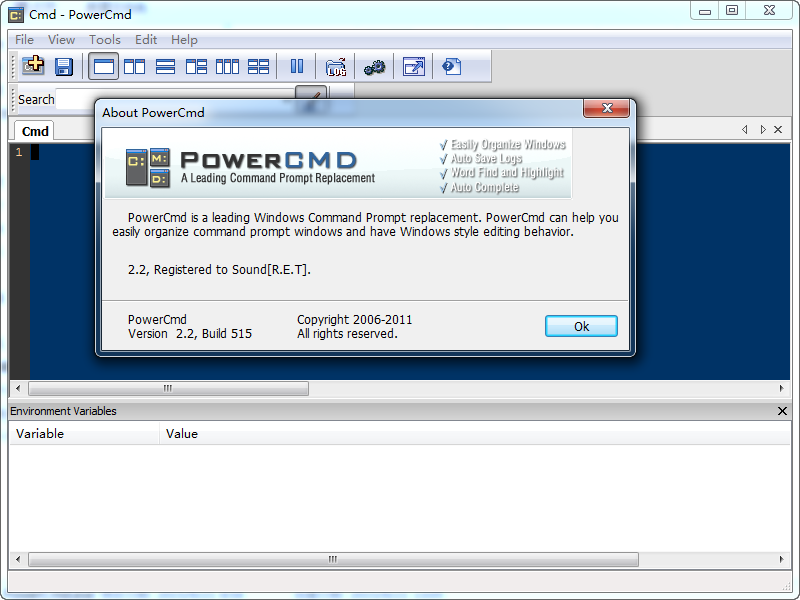Click the Search input field
The width and height of the screenshot is (800, 600).
[176, 99]
